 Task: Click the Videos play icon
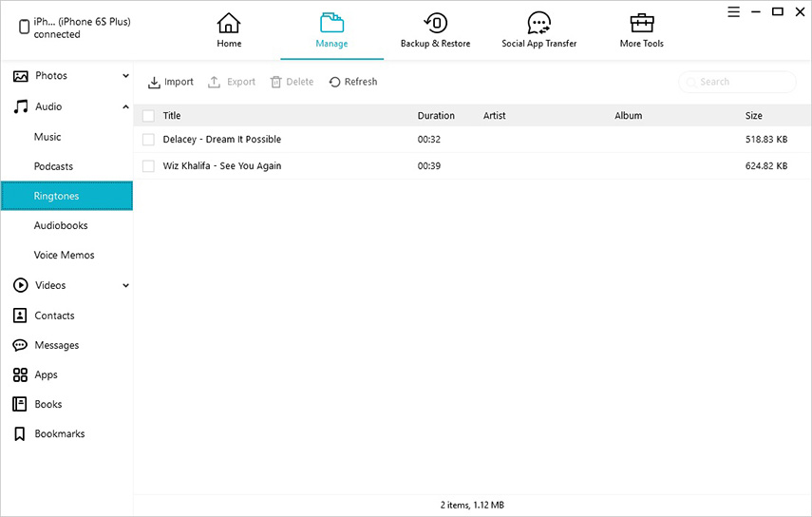[x=20, y=285]
